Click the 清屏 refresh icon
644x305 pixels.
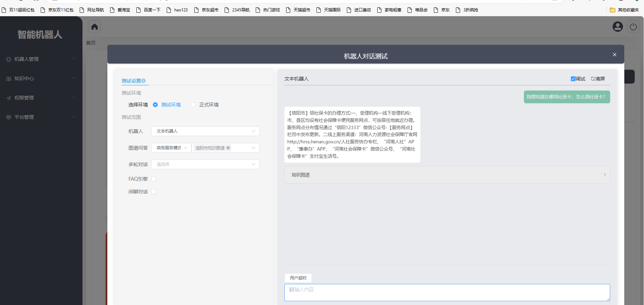[593, 79]
